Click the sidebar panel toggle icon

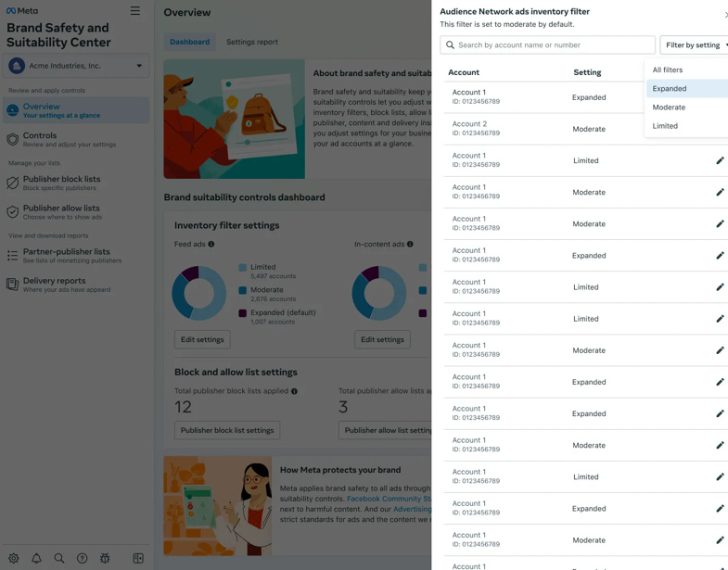[x=138, y=558]
